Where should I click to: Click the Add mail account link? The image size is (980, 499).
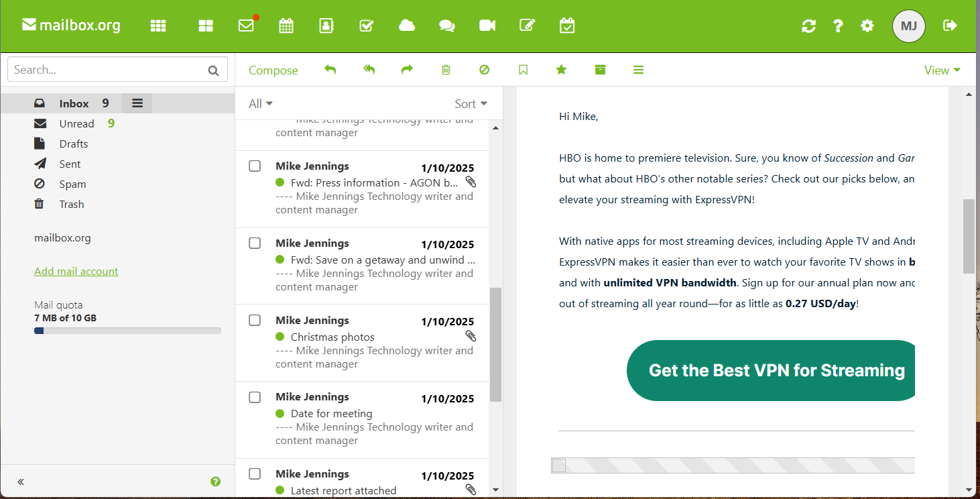point(76,271)
